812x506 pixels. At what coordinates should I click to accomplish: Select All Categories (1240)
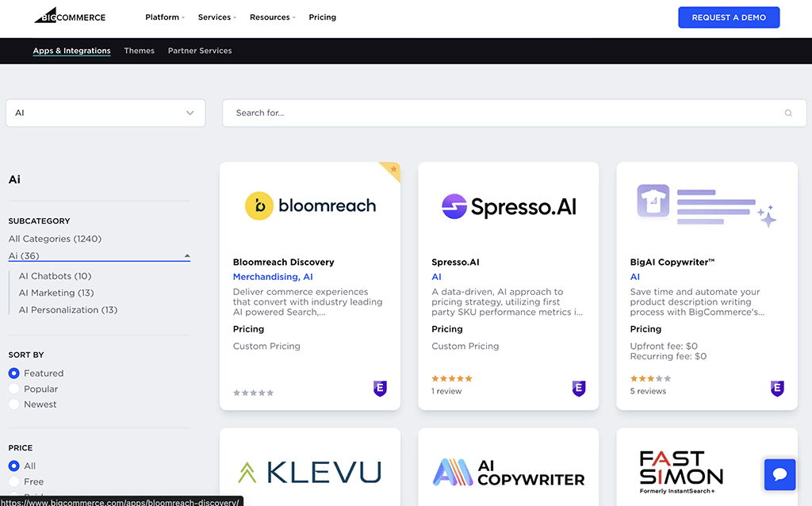pyautogui.click(x=55, y=239)
